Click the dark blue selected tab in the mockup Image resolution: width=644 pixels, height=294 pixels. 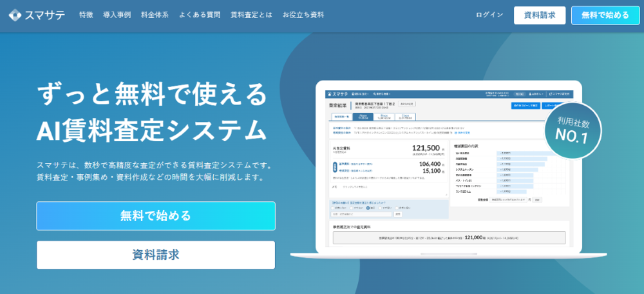tap(363, 117)
